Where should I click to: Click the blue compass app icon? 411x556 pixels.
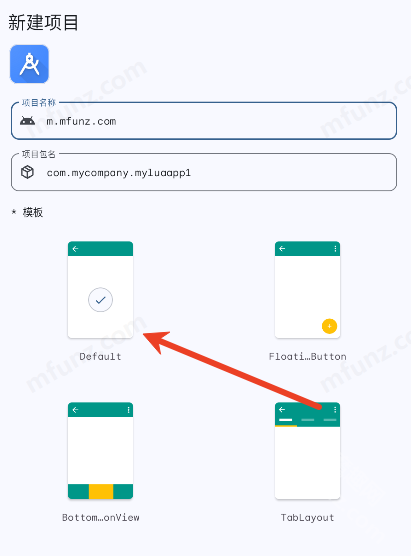(29, 64)
